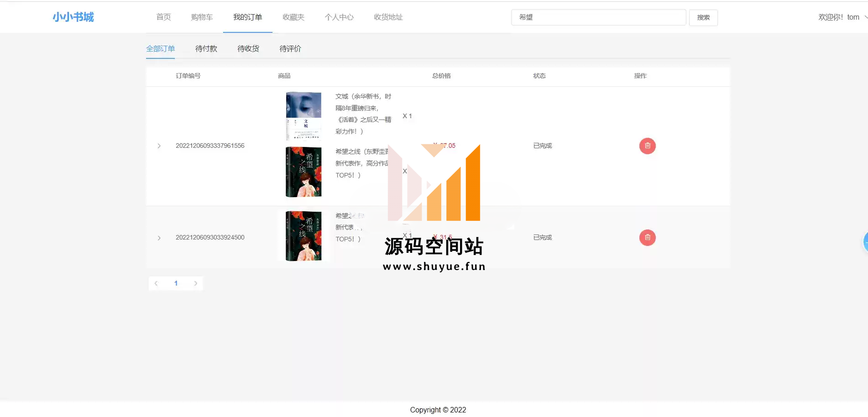Switch to the 待付款 tab

point(206,49)
